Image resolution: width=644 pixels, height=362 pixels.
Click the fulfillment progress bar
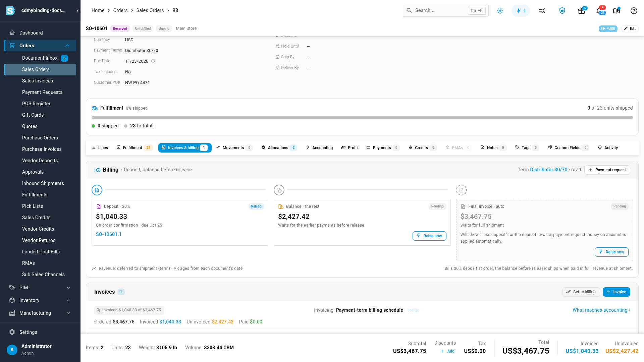(362, 117)
